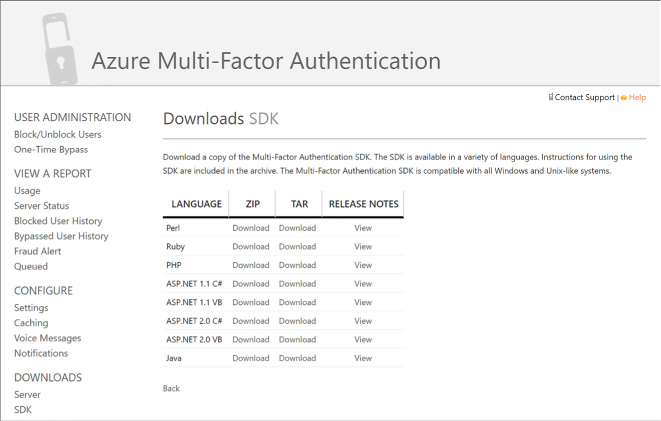The height and width of the screenshot is (421, 661).
Task: Download PHP SDK as ZIP
Action: coord(251,265)
